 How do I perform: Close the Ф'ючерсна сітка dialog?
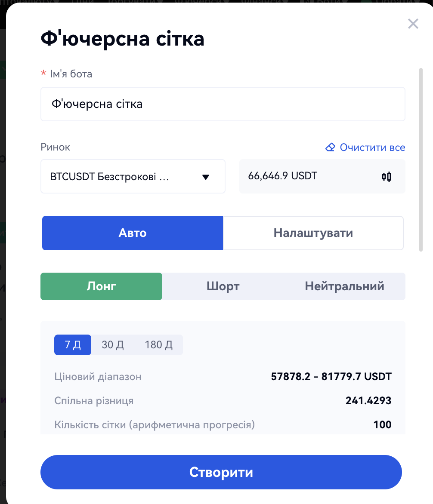413,24
